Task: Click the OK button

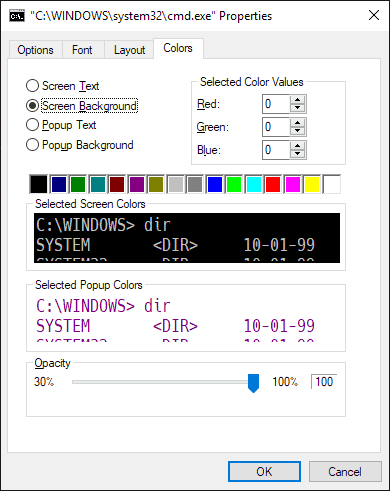Action: (x=264, y=472)
